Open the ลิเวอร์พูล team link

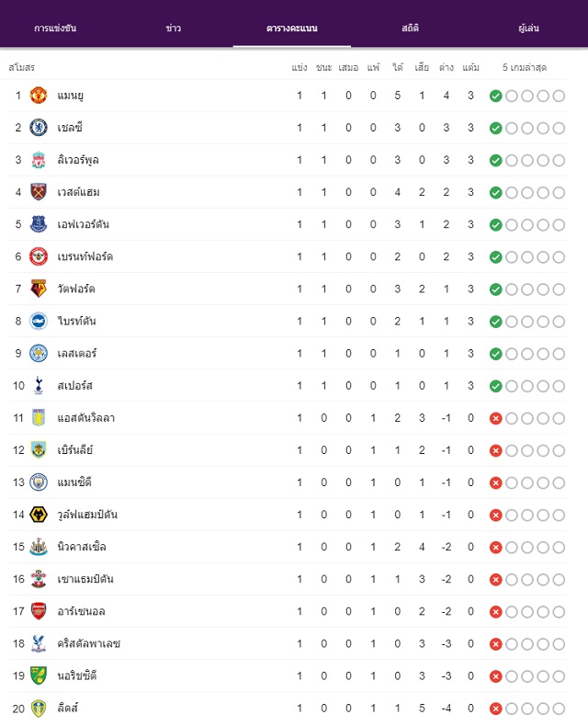click(x=78, y=160)
